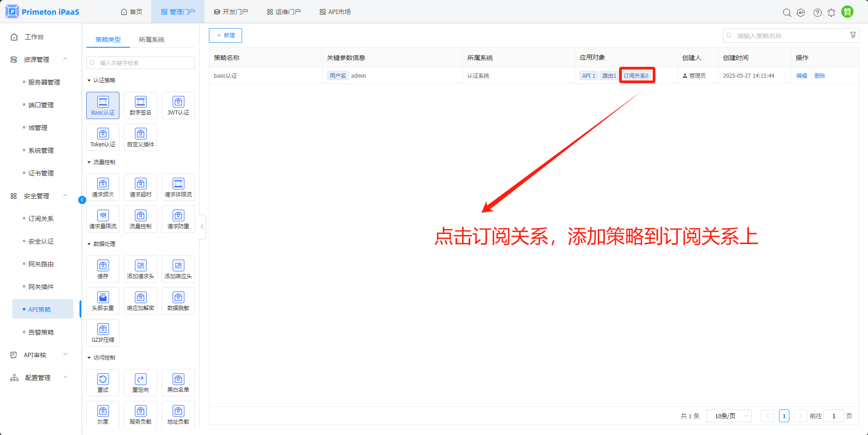Select the 重试 access control icon
The image size is (868, 435).
tap(103, 383)
